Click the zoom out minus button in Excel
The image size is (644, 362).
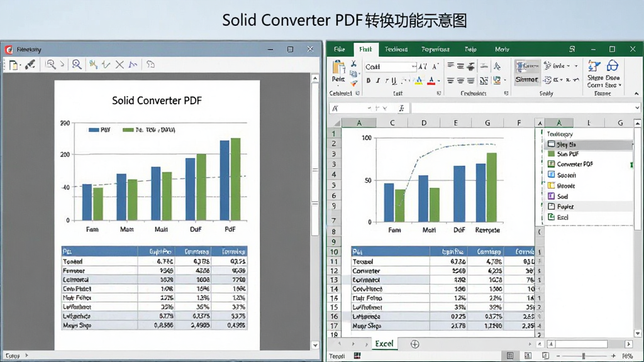pos(558,356)
